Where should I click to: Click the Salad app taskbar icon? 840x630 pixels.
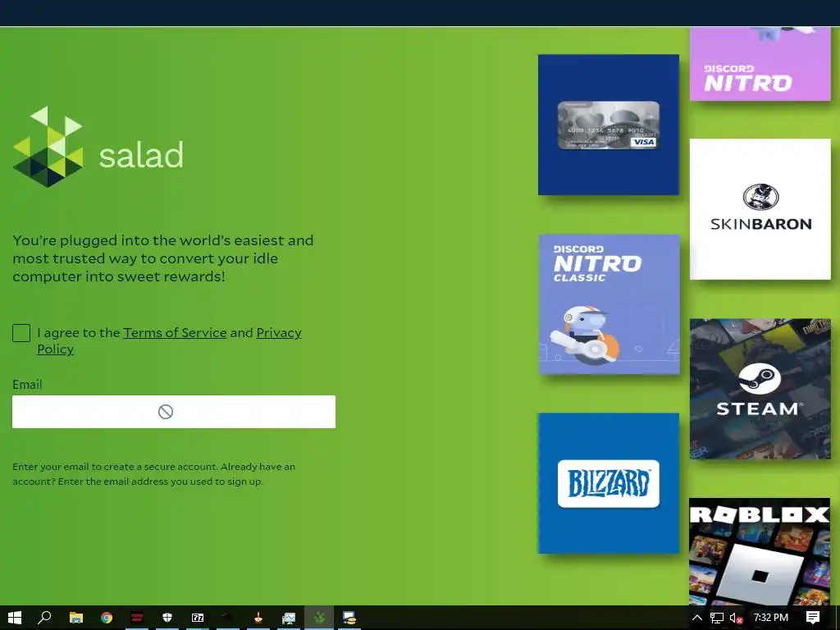point(319,618)
